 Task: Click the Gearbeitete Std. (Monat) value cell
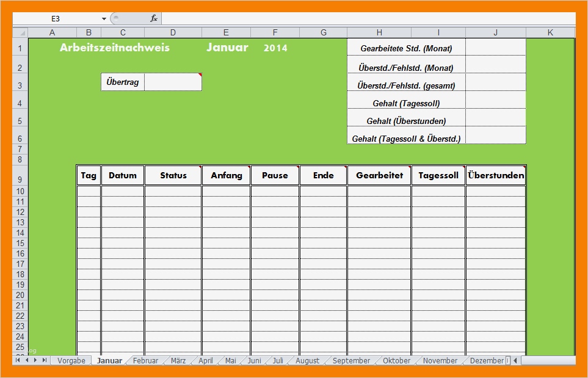(x=495, y=47)
